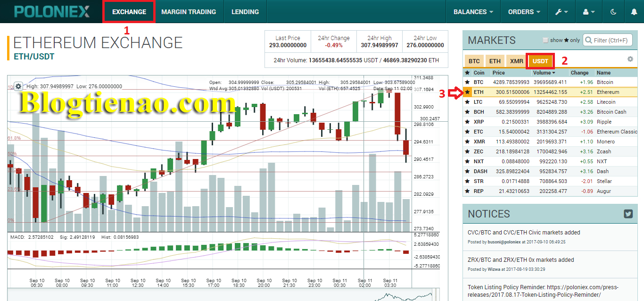Select the Zcash market row

pyautogui.click(x=550, y=151)
